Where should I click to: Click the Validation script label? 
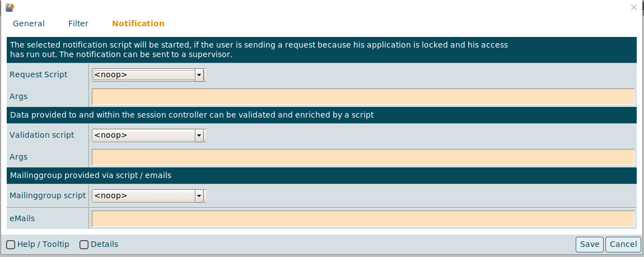click(41, 135)
